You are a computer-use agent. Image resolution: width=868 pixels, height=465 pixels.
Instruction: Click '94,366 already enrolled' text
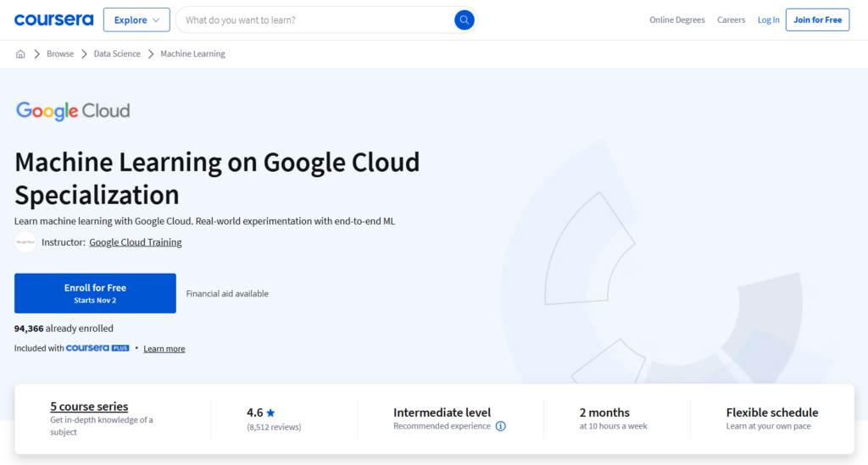point(64,329)
